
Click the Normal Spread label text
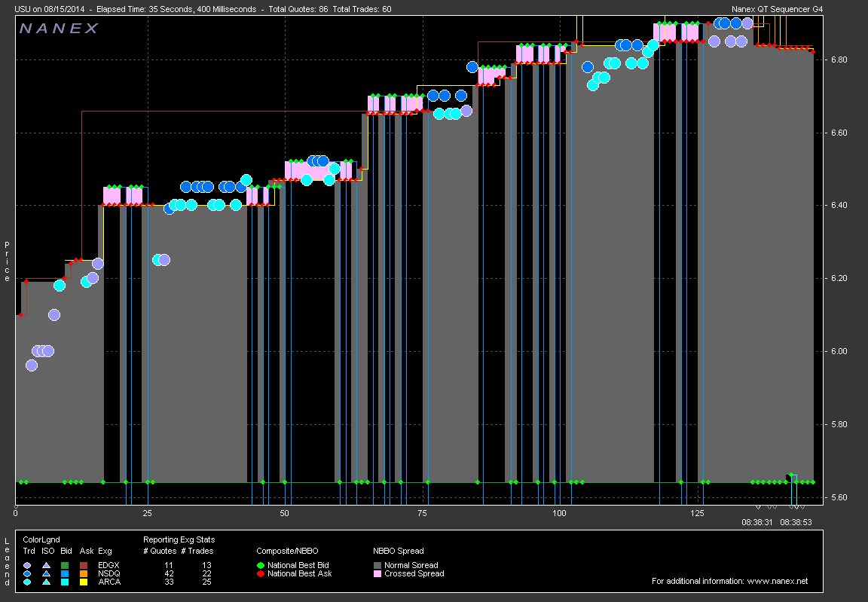click(x=411, y=566)
